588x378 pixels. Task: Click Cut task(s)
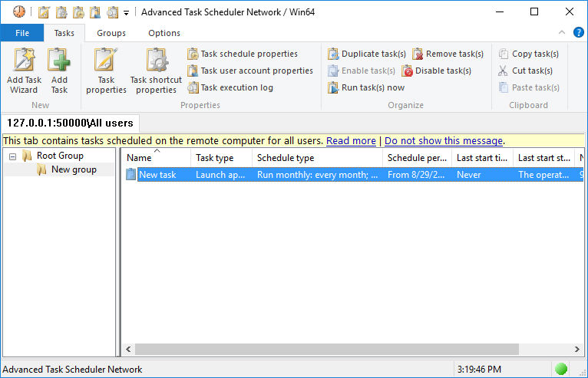coord(525,71)
